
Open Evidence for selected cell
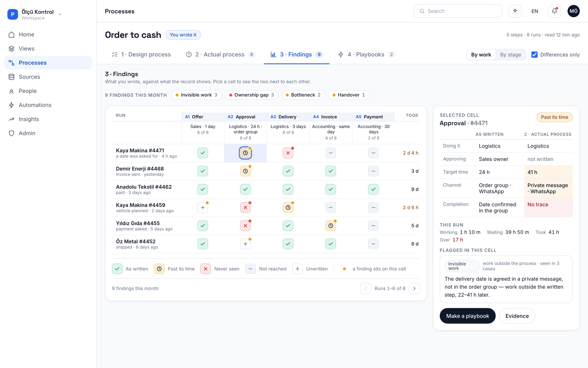click(517, 316)
